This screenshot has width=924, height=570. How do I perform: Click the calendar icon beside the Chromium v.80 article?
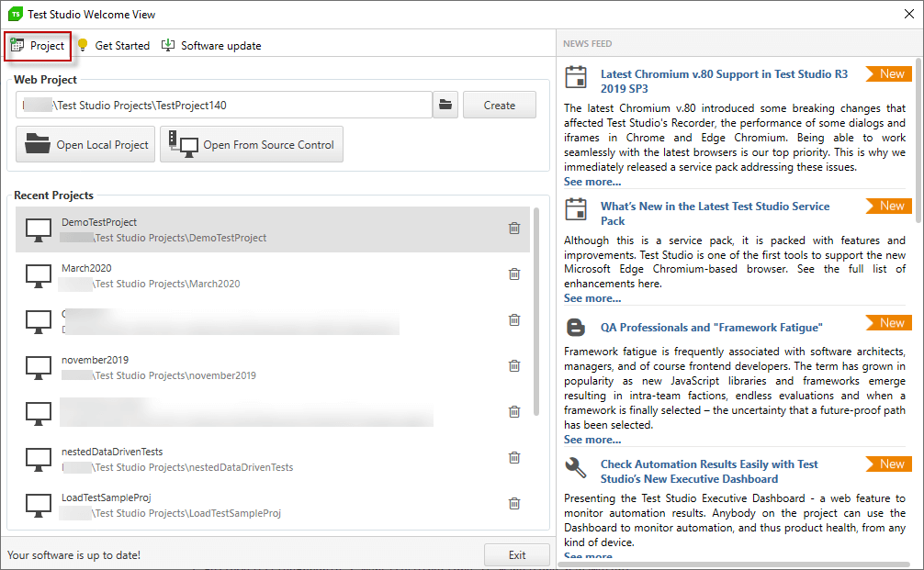click(x=576, y=77)
